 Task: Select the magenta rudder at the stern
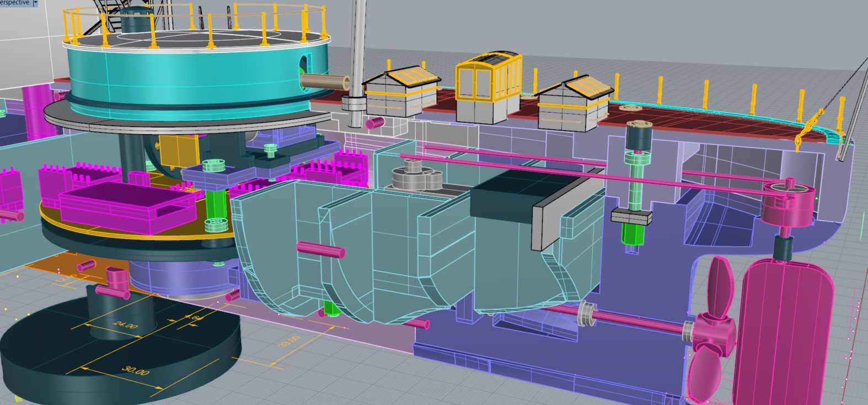click(x=782, y=331)
